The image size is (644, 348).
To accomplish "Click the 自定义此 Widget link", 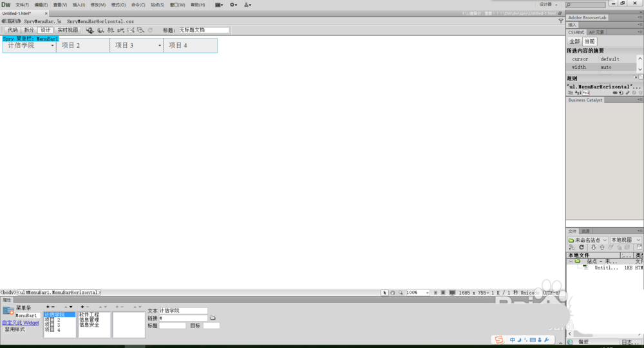I will pyautogui.click(x=21, y=323).
